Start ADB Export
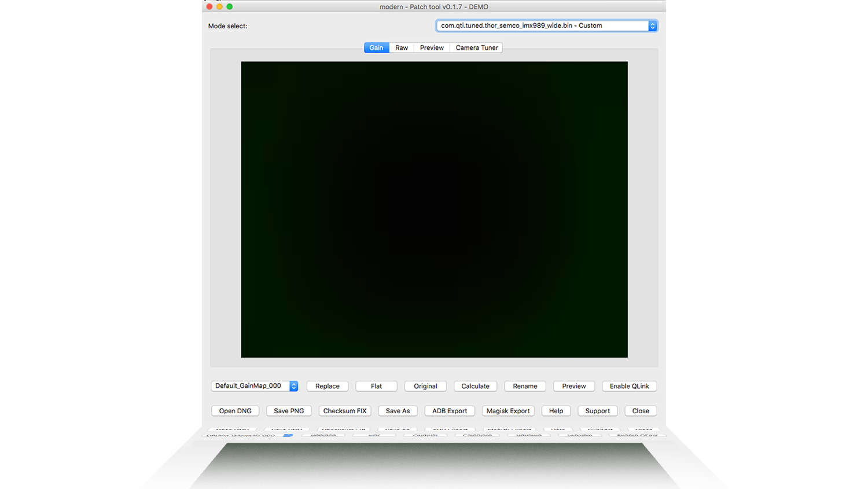The height and width of the screenshot is (489, 868). pyautogui.click(x=450, y=411)
